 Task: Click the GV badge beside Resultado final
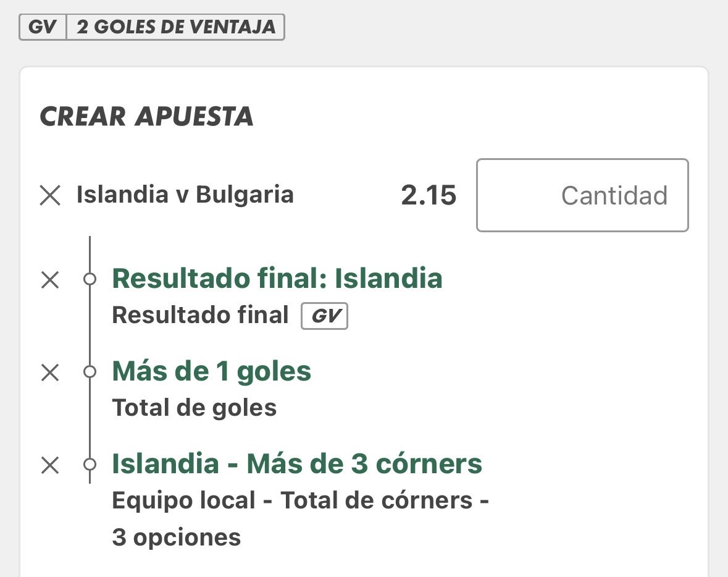click(x=325, y=316)
